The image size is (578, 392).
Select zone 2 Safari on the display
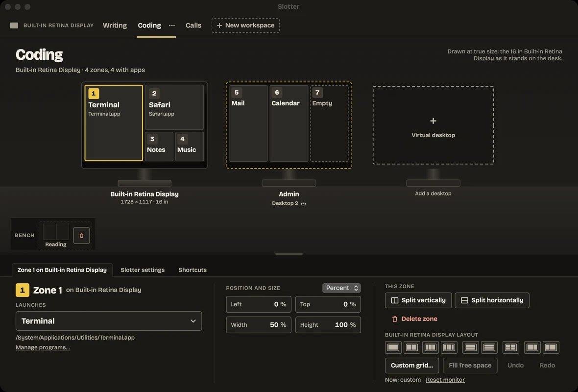pyautogui.click(x=174, y=107)
